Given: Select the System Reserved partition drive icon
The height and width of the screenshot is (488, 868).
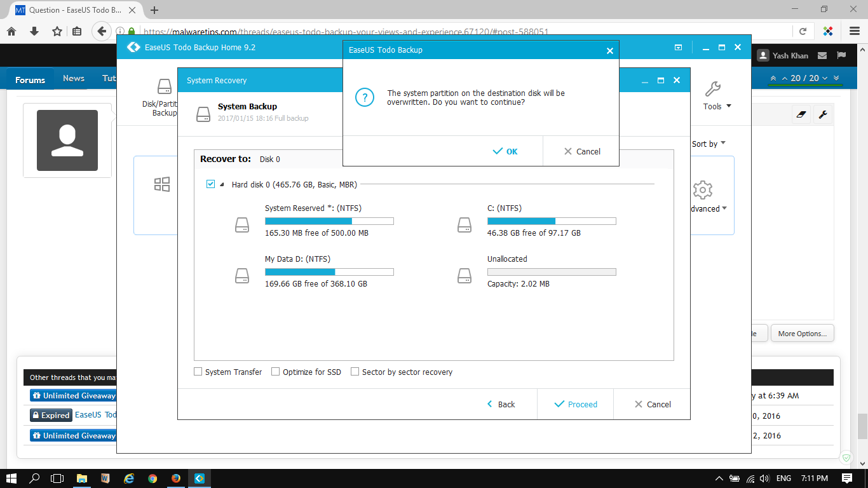Looking at the screenshot, I should click(242, 225).
